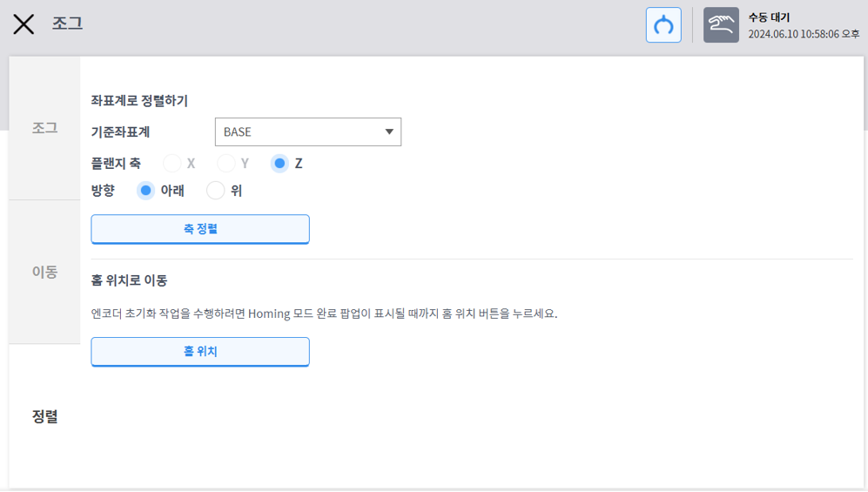The width and height of the screenshot is (868, 492).
Task: Click the Homing mode instruction text
Action: 324,313
